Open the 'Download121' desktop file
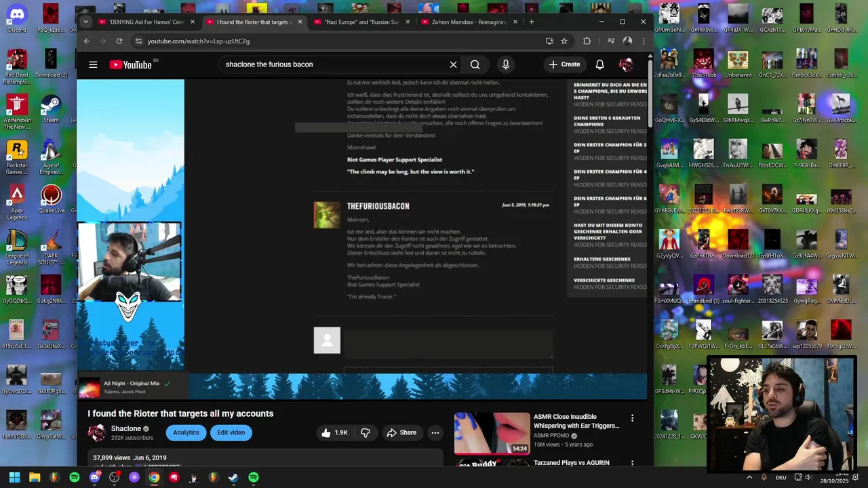The height and width of the screenshot is (488, 868). coord(738,243)
